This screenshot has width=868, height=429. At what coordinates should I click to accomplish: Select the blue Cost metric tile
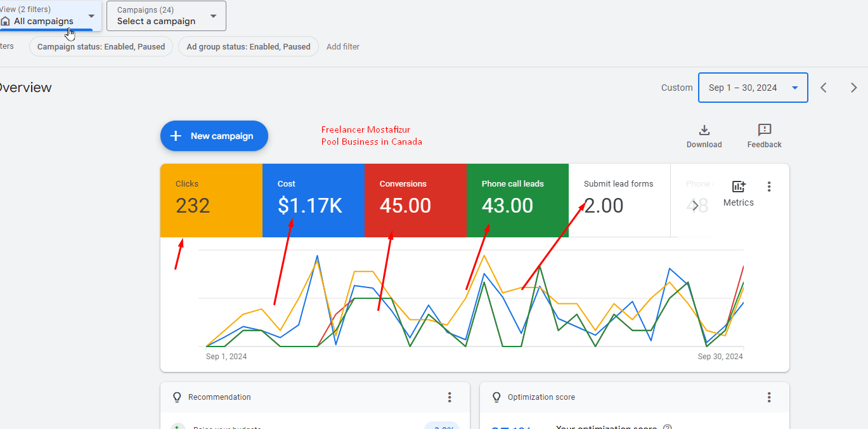pos(313,201)
